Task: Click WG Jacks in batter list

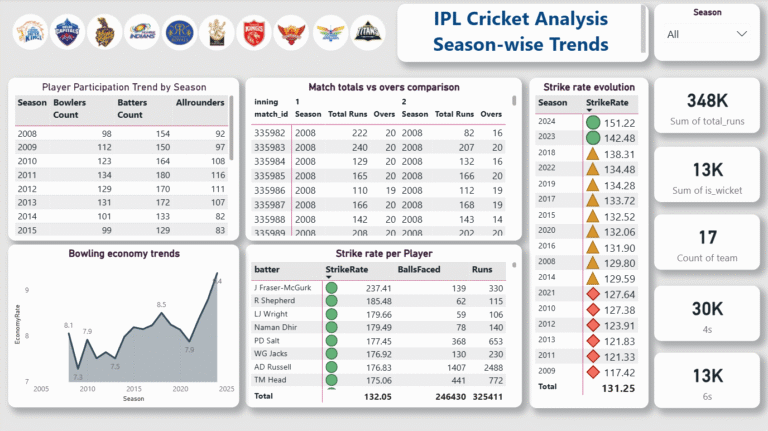Action: pos(270,354)
